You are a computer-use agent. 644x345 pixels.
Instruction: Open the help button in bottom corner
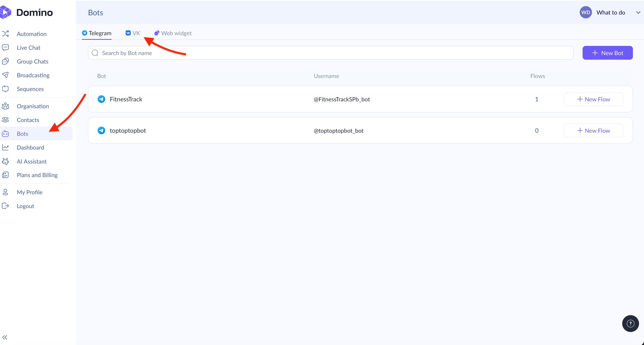click(x=630, y=323)
